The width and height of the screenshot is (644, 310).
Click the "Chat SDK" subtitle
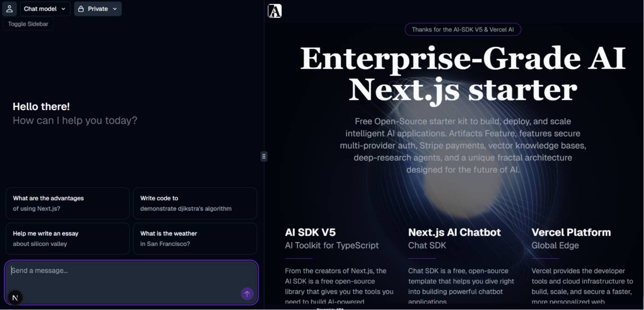(427, 246)
